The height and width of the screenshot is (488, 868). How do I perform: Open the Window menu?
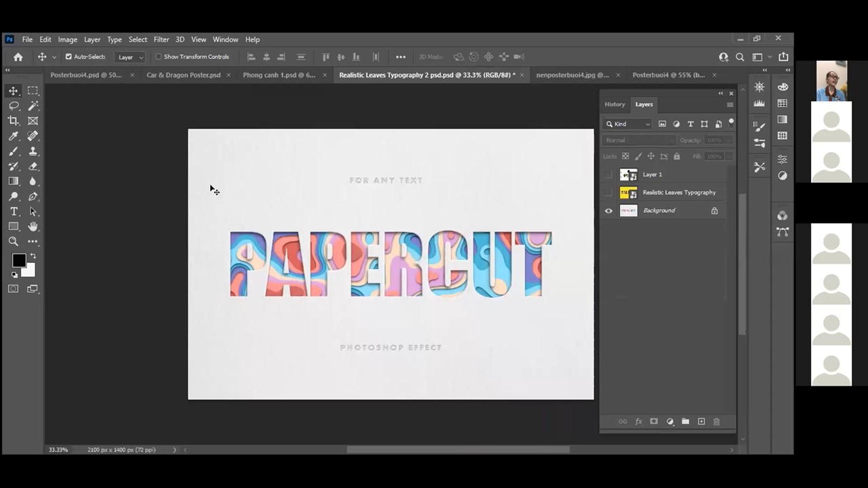coord(225,39)
